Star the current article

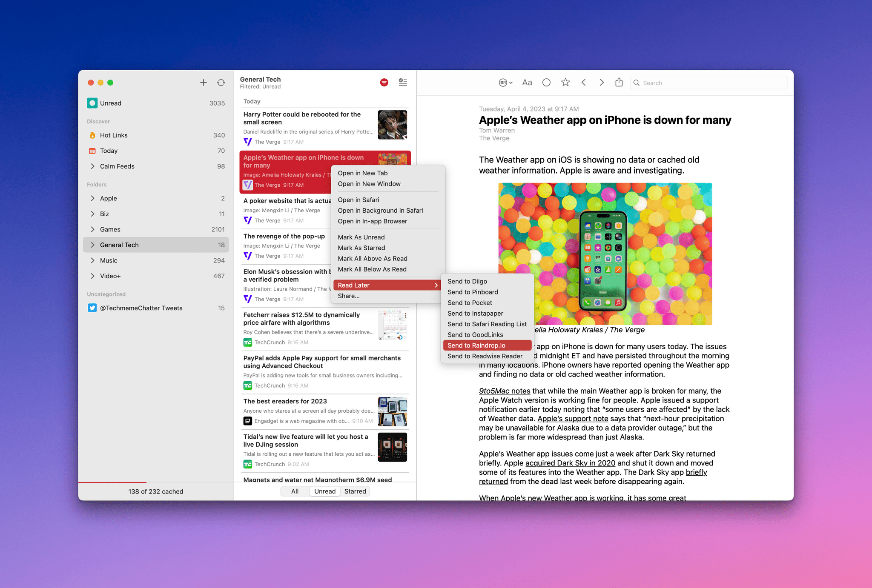(x=565, y=82)
